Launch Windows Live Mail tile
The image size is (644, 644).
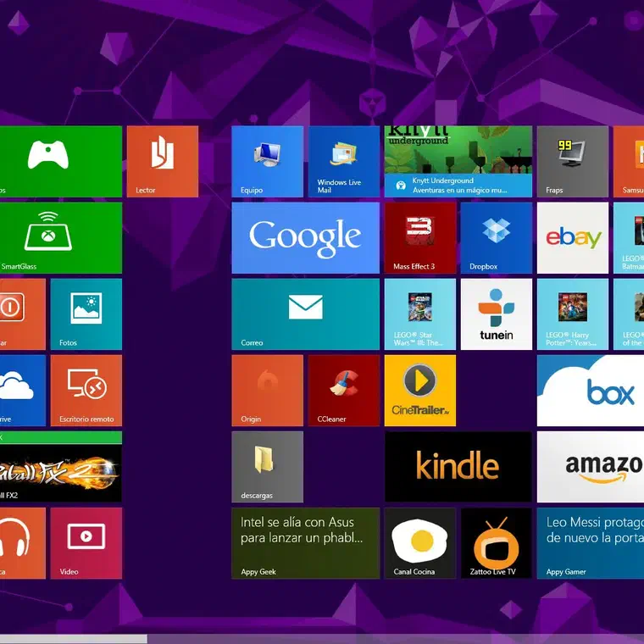pyautogui.click(x=344, y=161)
